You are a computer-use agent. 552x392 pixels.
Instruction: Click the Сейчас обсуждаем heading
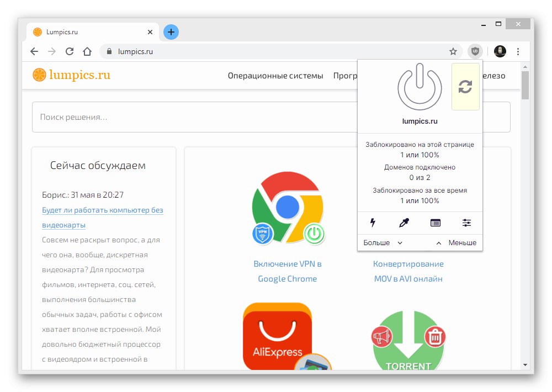98,166
